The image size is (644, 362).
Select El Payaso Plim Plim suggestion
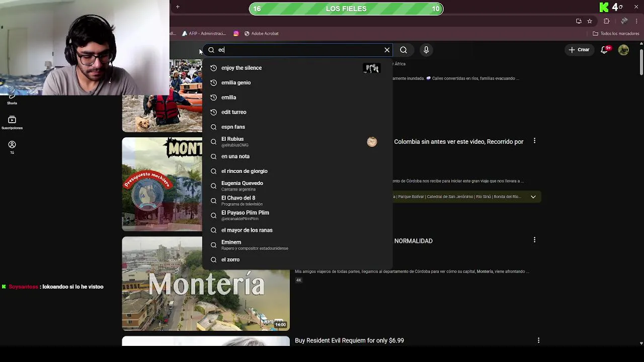point(297,215)
